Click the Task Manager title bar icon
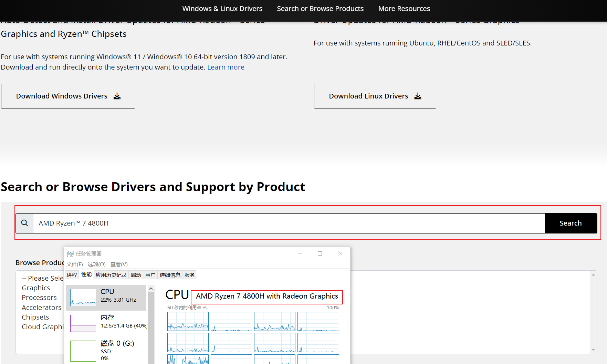The width and height of the screenshot is (607, 364). coord(71,254)
